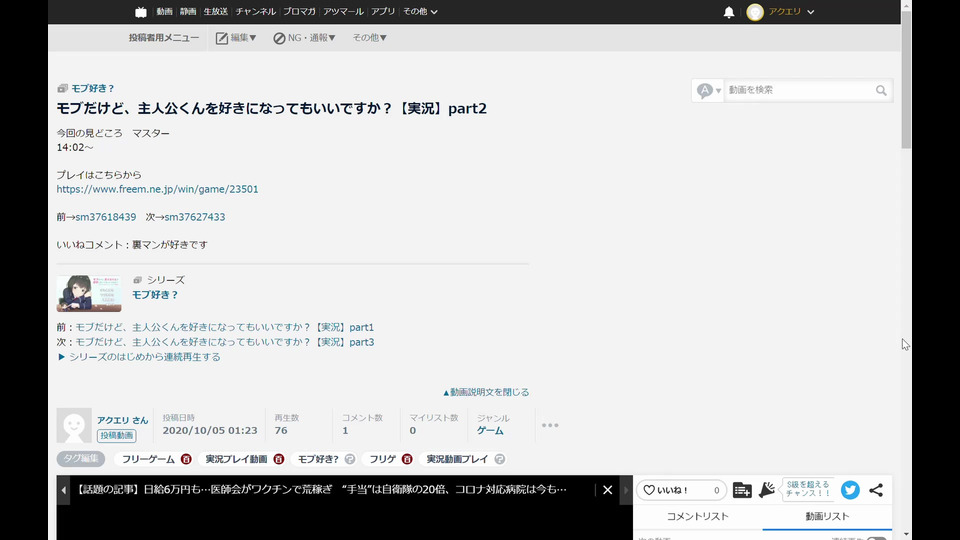
Task: Open previous video link sm37618439
Action: (105, 217)
